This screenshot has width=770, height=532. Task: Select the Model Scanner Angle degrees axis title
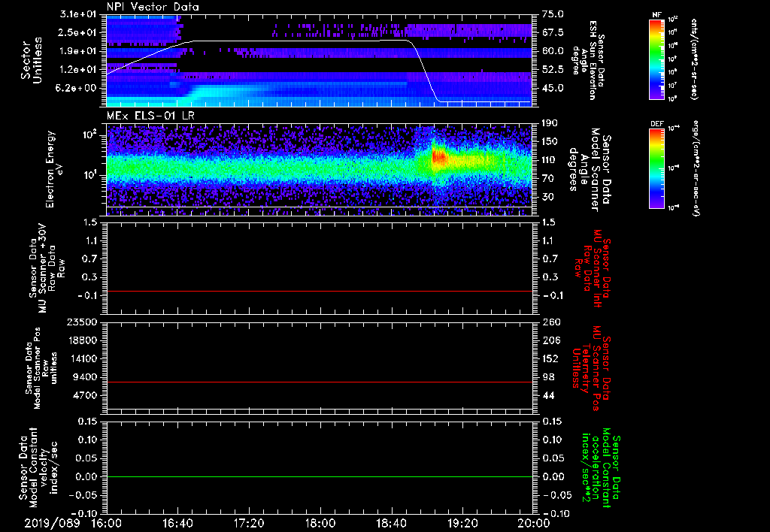[591, 169]
